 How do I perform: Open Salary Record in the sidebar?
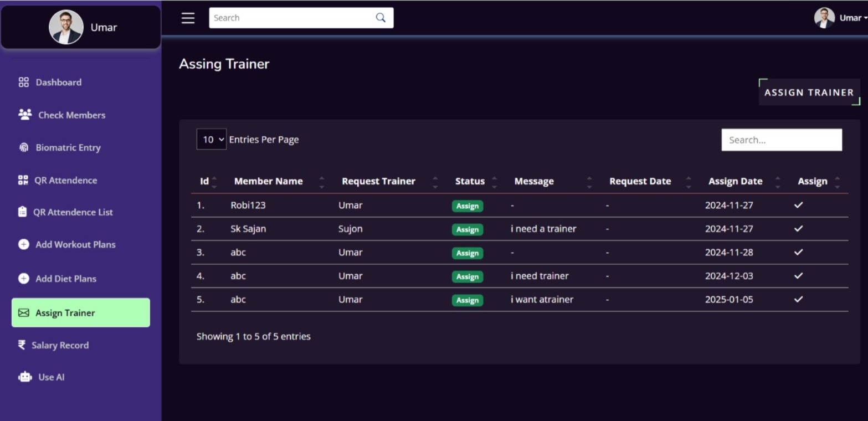coord(60,345)
